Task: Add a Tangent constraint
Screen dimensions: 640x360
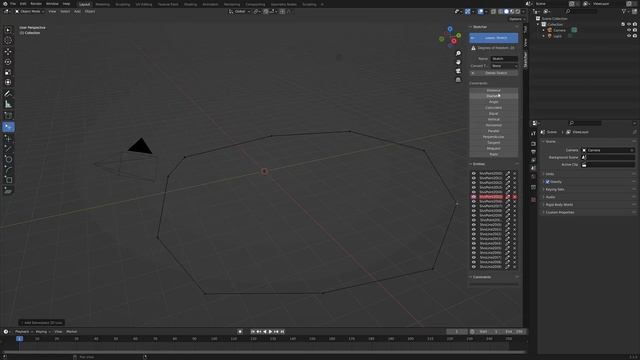Action: pyautogui.click(x=493, y=142)
